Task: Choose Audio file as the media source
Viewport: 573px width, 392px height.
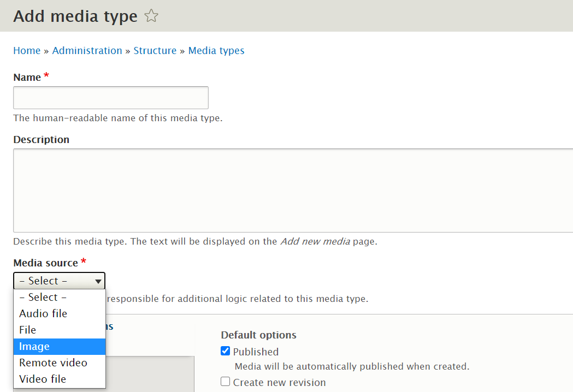Action: click(x=43, y=313)
